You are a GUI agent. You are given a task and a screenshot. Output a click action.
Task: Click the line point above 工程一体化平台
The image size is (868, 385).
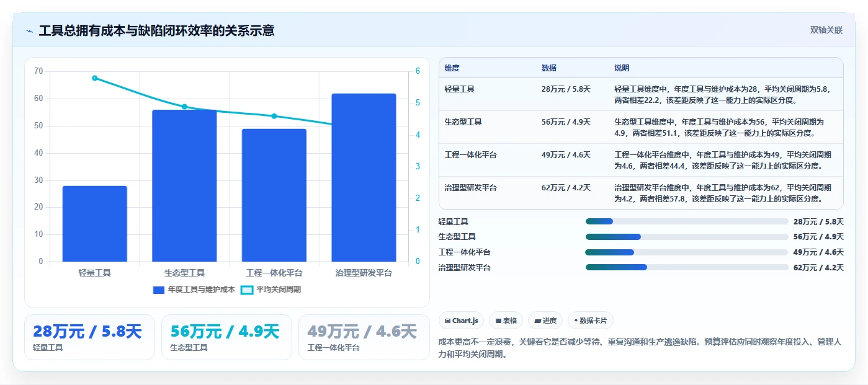[274, 116]
